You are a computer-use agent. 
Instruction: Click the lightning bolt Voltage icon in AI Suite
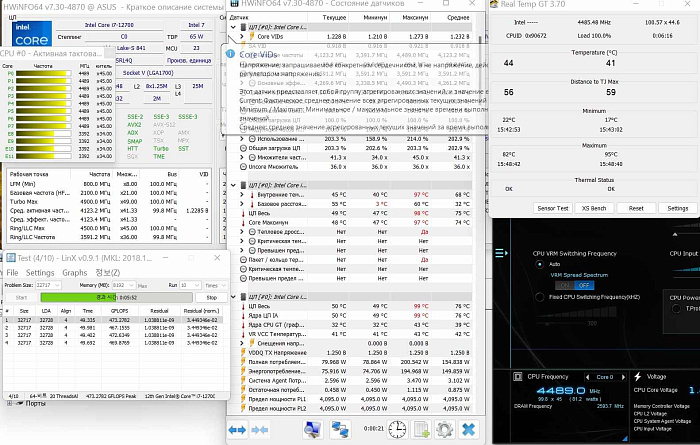(638, 376)
